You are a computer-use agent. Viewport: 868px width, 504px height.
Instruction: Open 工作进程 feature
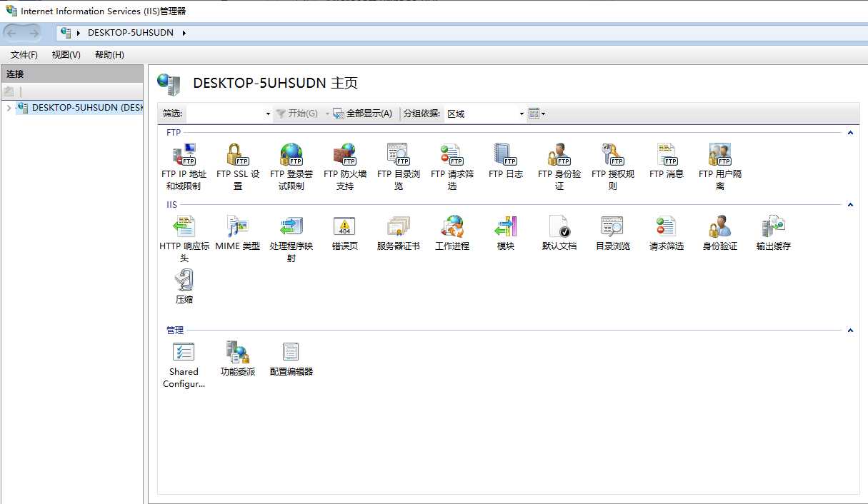(x=452, y=233)
